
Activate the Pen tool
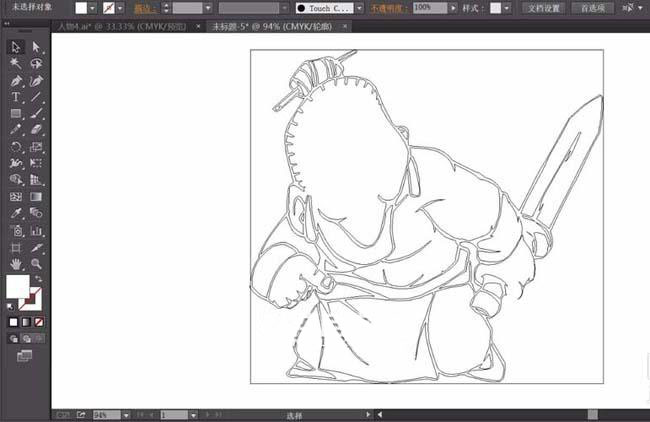(x=16, y=80)
